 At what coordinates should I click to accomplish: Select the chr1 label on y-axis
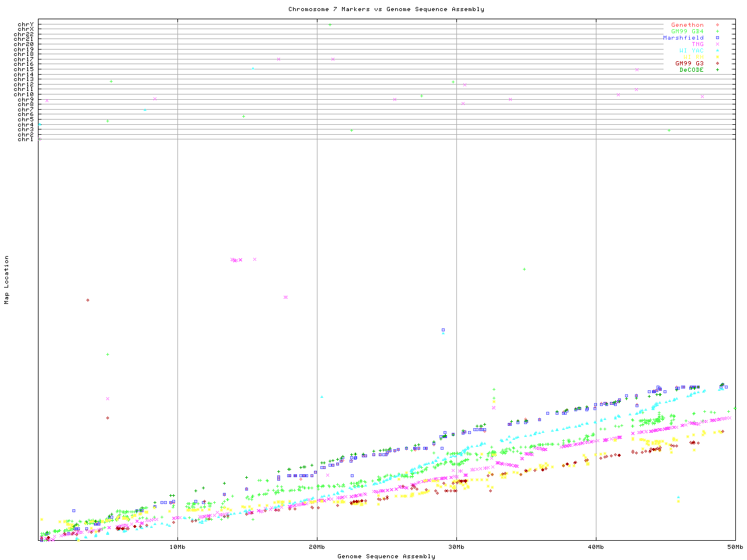25,139
